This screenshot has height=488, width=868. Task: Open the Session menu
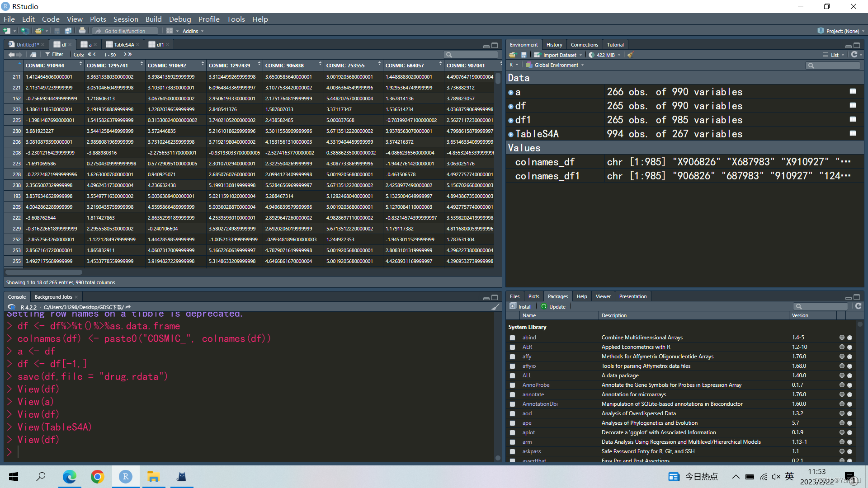(125, 19)
